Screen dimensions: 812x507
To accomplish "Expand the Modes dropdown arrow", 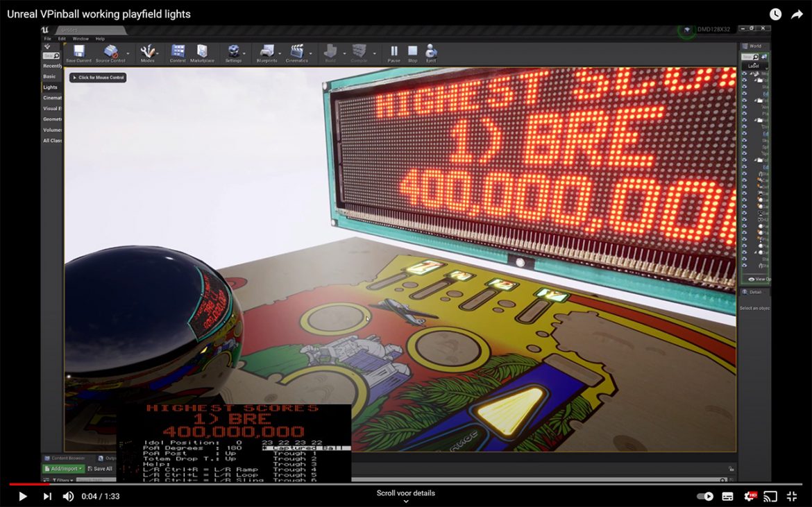I will (158, 53).
